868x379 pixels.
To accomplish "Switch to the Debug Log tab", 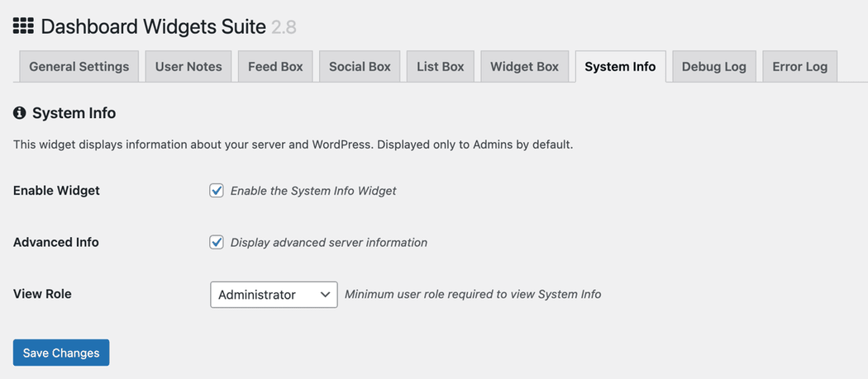I will 713,67.
